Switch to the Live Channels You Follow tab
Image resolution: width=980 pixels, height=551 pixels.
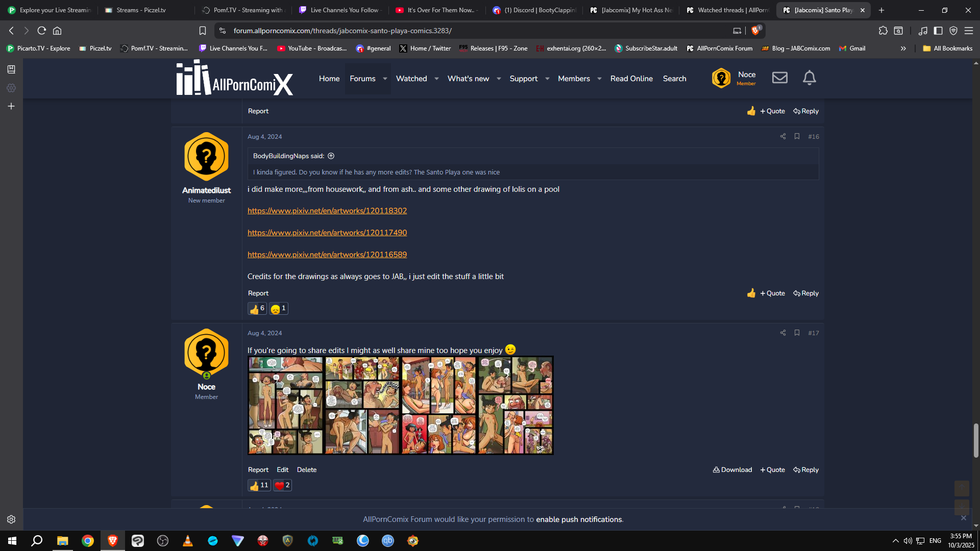pos(339,10)
